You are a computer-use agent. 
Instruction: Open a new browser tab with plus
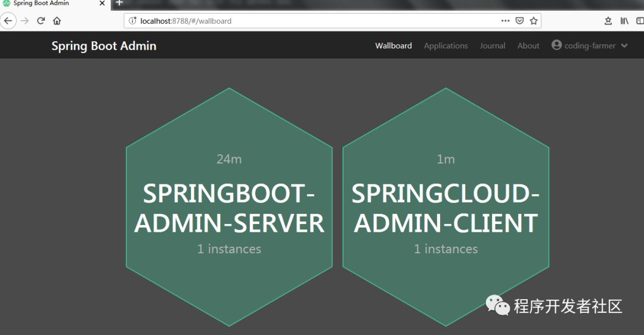point(119,4)
